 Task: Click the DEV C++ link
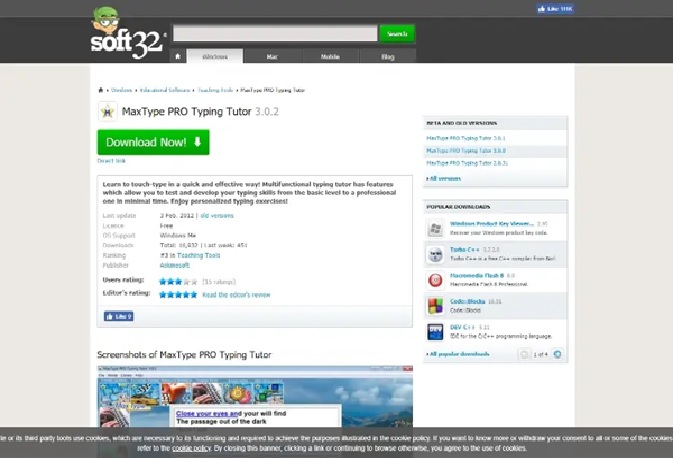click(462, 327)
